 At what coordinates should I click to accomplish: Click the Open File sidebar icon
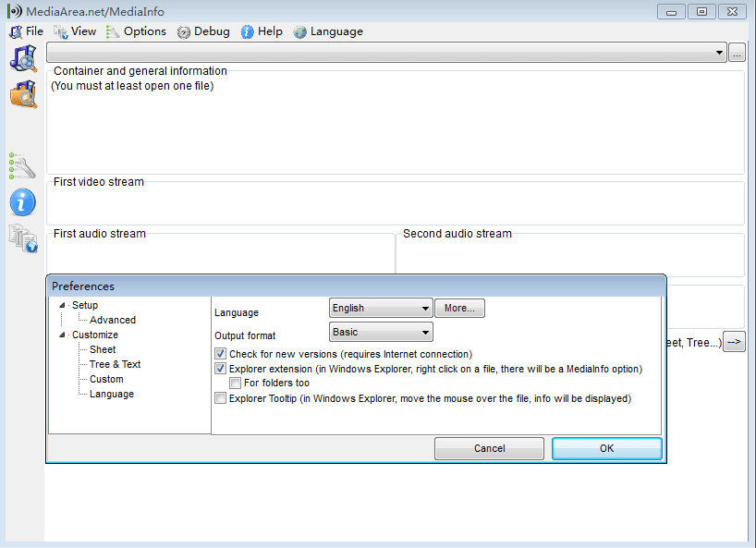click(23, 57)
